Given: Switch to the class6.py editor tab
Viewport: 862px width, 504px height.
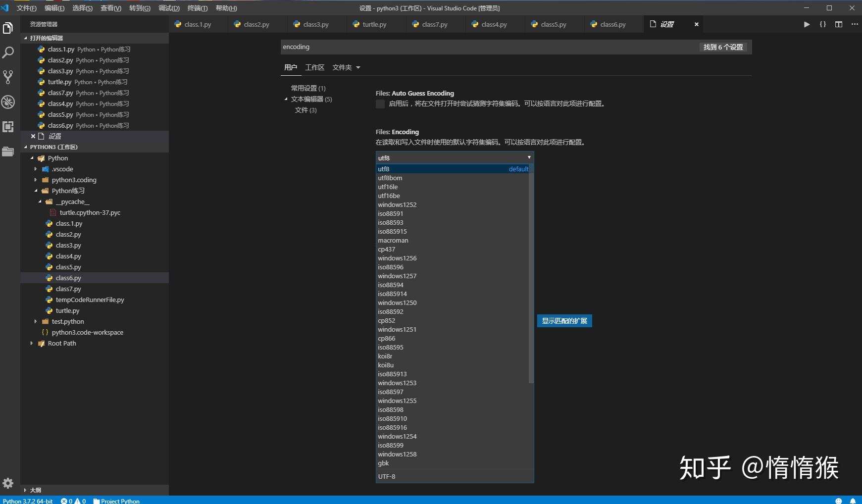Looking at the screenshot, I should (x=613, y=24).
